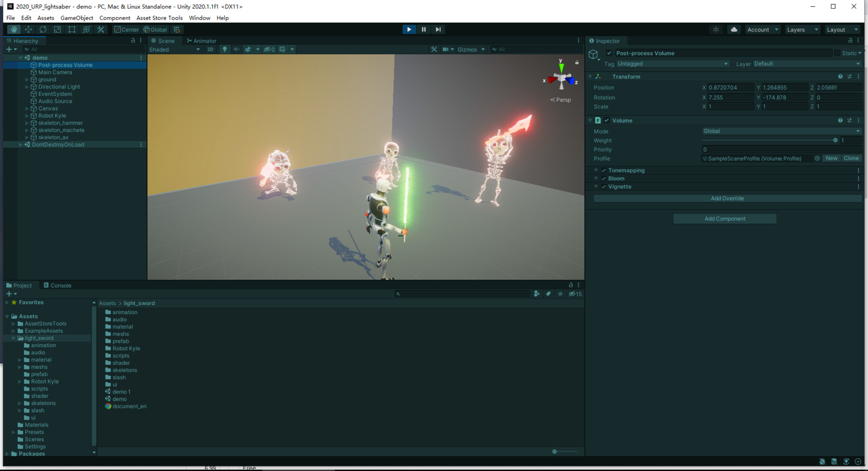Select the Rect Transform tool
Image resolution: width=868 pixels, height=471 pixels.
[x=72, y=29]
